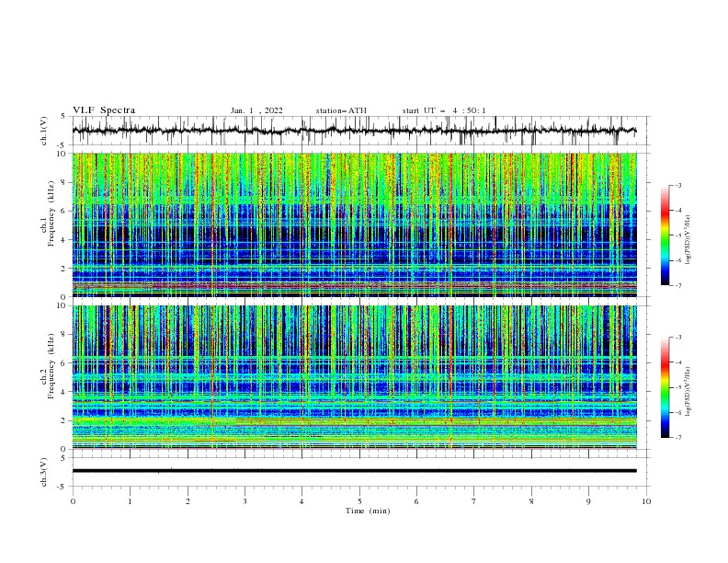Image resolution: width=728 pixels, height=563 pixels.
Task: Click the '-7' tick on ch.2 colorbar
Action: pos(678,437)
